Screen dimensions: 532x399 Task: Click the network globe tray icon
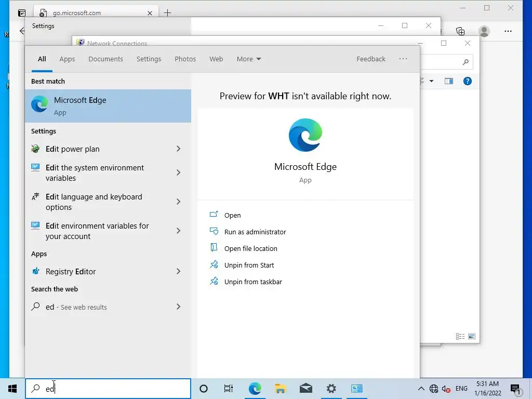pos(434,389)
